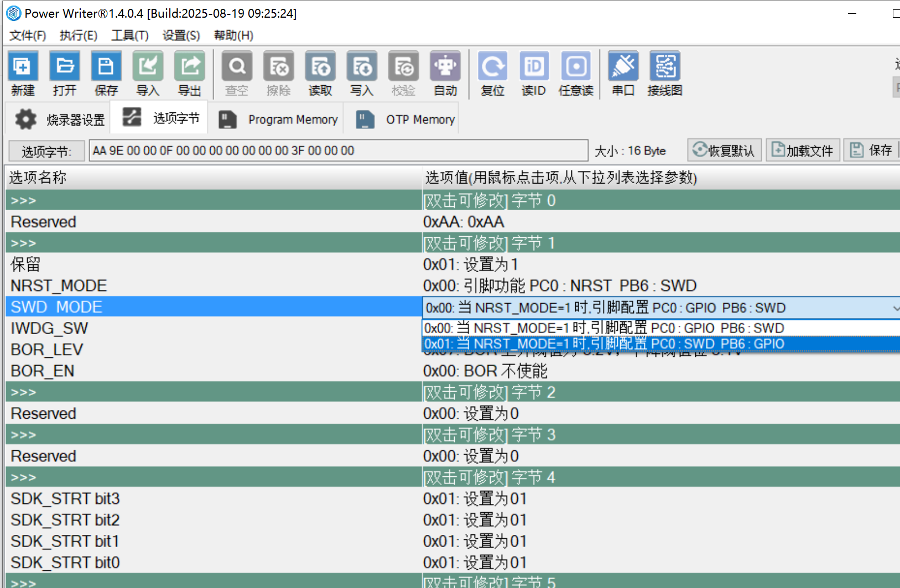Click the 恢复默认 restore defaults button
The height and width of the screenshot is (588, 900).
[724, 150]
